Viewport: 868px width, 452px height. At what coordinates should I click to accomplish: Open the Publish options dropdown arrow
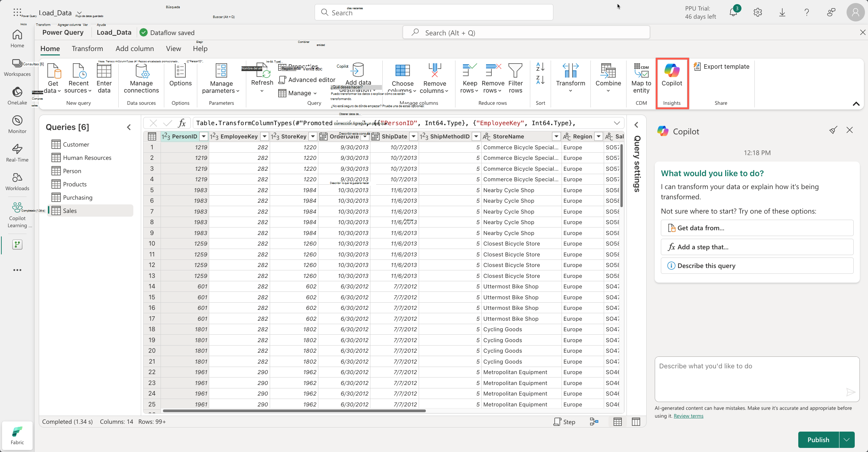(x=847, y=440)
